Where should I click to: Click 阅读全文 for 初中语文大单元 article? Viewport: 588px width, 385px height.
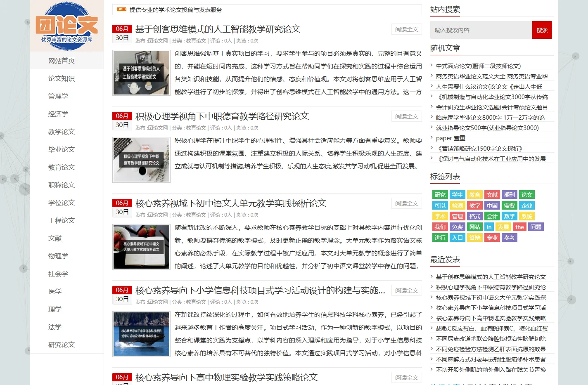coord(407,203)
